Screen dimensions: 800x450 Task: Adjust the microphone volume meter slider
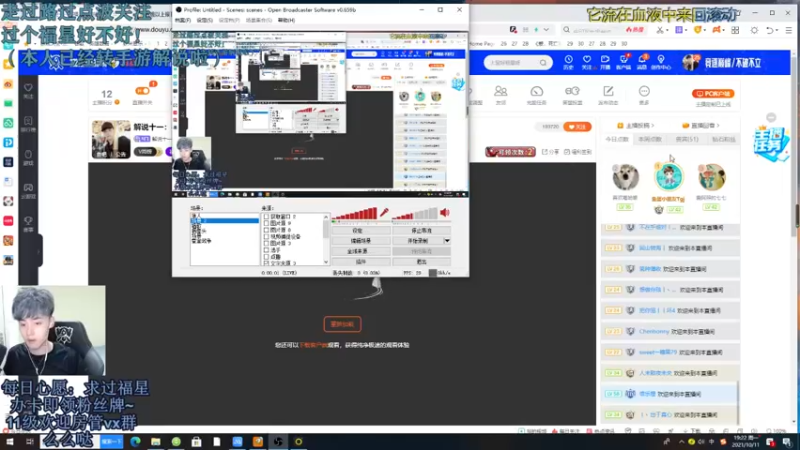(x=355, y=214)
